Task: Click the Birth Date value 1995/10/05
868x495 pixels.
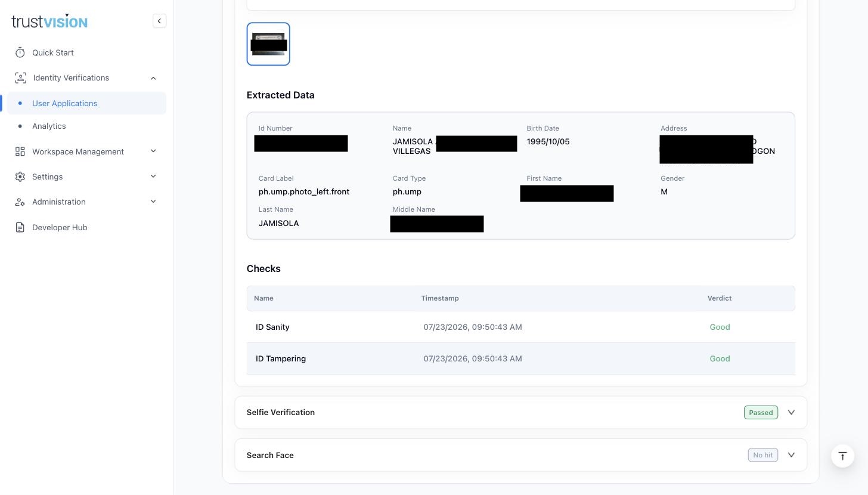Action: point(548,141)
